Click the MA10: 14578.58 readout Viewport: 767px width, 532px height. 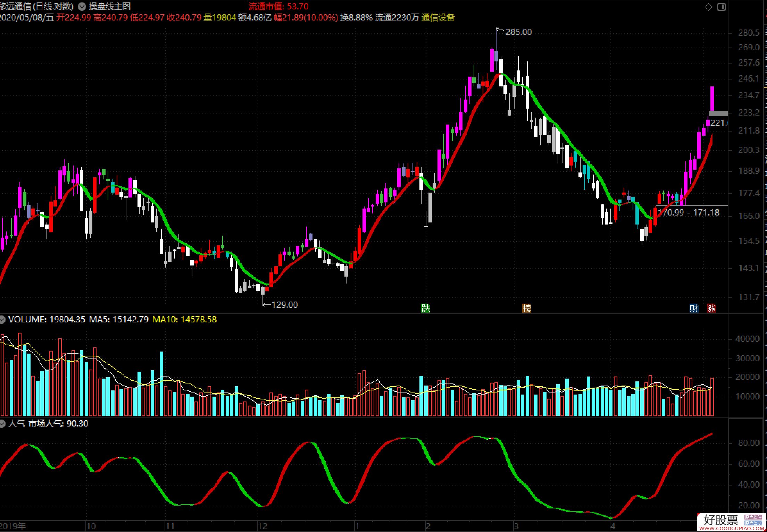tap(184, 319)
